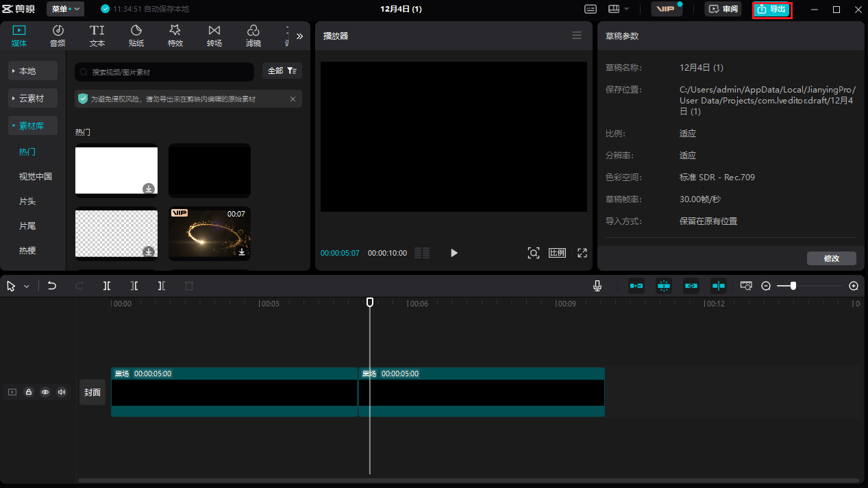Open the 转场 transitions panel
This screenshot has width=868, height=488.
coord(214,36)
